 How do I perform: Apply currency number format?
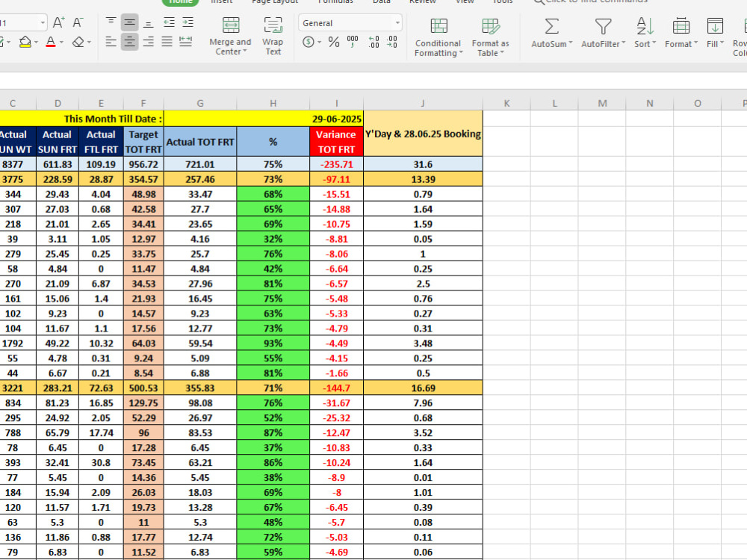309,42
